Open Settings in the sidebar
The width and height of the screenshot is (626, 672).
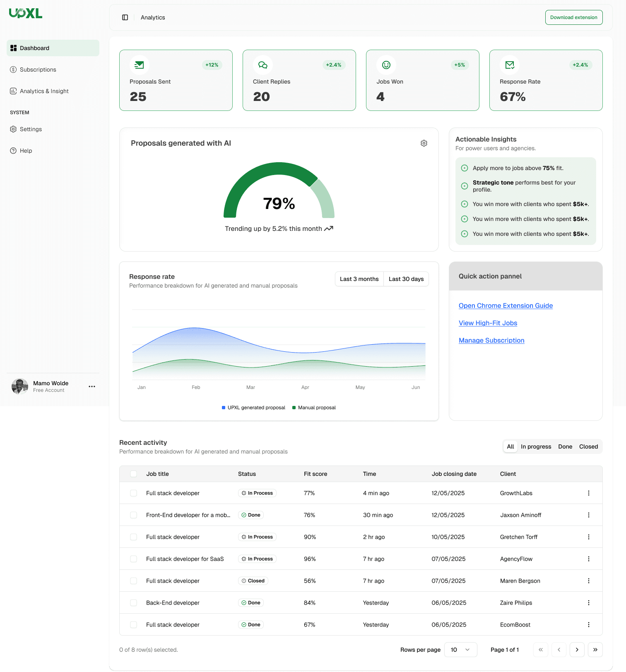tap(53, 129)
